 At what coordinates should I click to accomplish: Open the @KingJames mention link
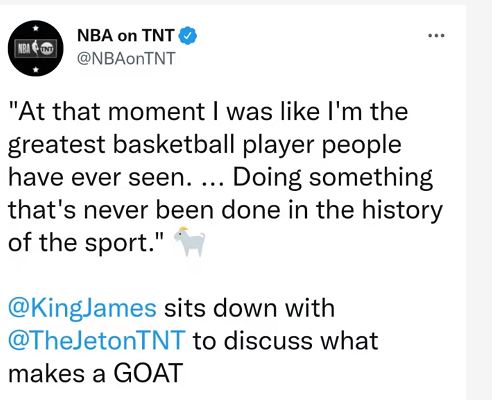(82, 308)
